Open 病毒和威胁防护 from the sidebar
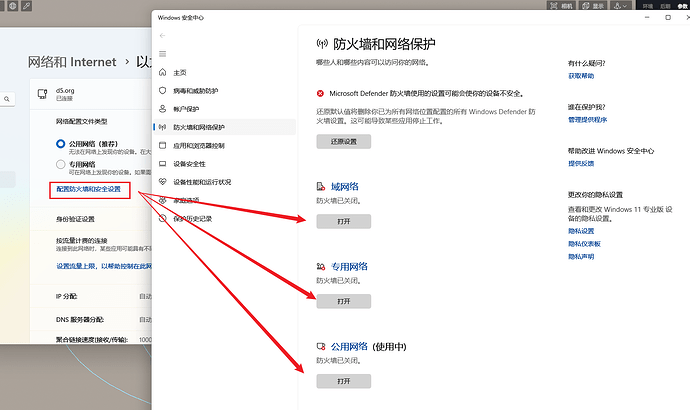690x410 pixels. 195,91
